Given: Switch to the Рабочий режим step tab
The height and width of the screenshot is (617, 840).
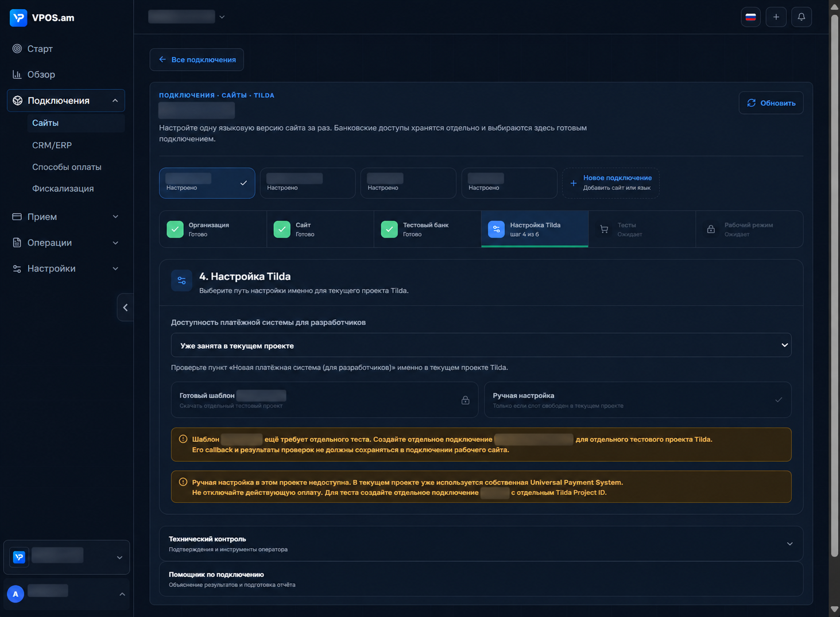Looking at the screenshot, I should [x=749, y=229].
